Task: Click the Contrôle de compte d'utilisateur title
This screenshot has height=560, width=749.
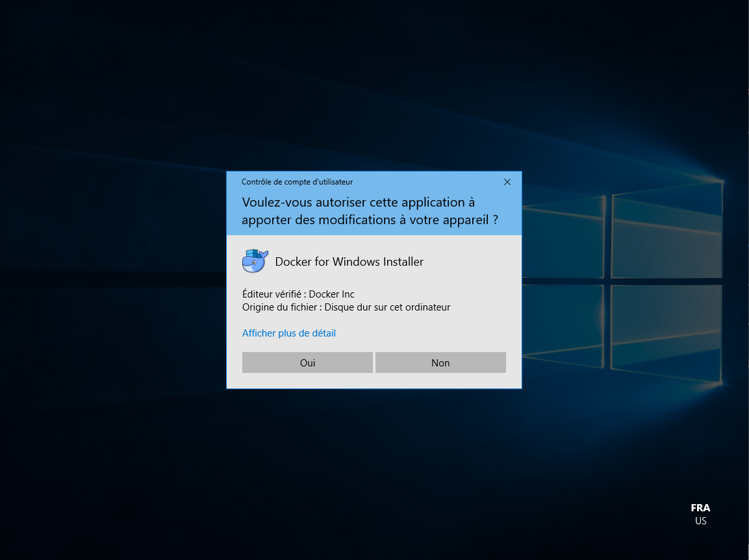Action: coord(297,182)
